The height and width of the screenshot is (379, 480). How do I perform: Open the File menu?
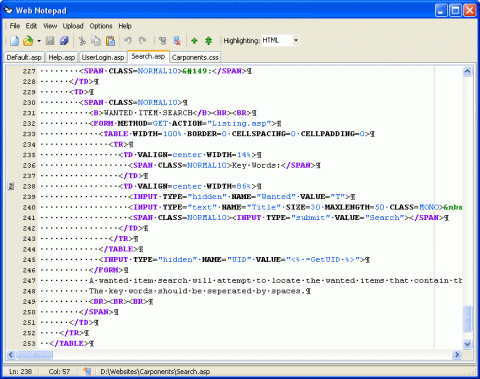pos(15,26)
